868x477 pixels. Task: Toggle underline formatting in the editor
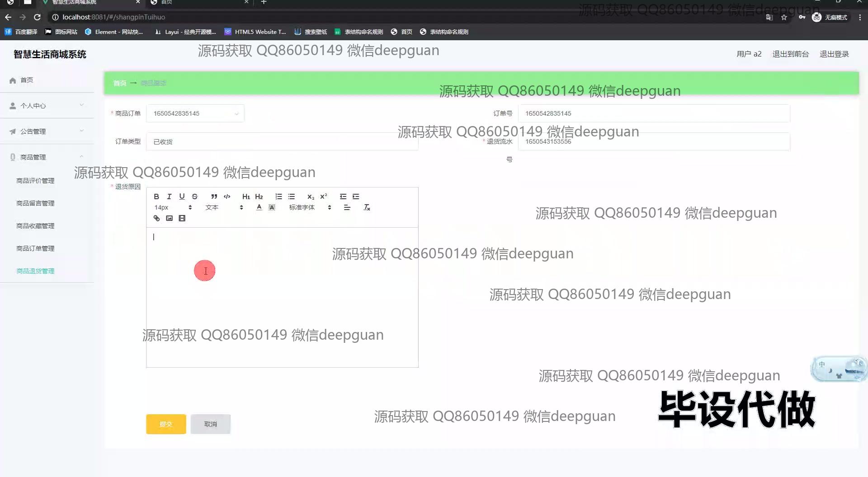pyautogui.click(x=182, y=196)
